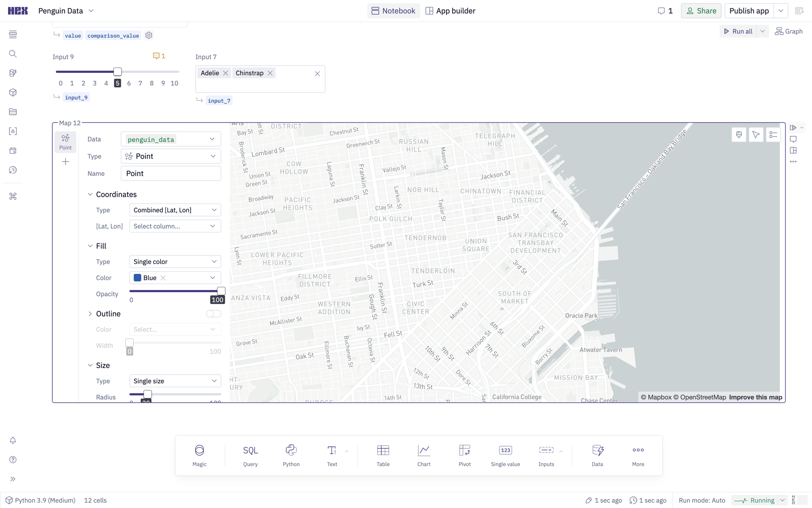
Task: Open Fill Type Single color dropdown
Action: tap(175, 262)
